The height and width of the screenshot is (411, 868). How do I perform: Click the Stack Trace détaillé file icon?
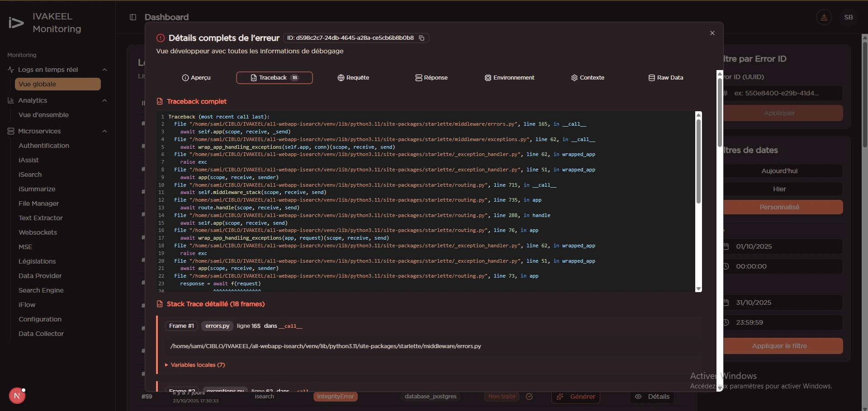(160, 304)
